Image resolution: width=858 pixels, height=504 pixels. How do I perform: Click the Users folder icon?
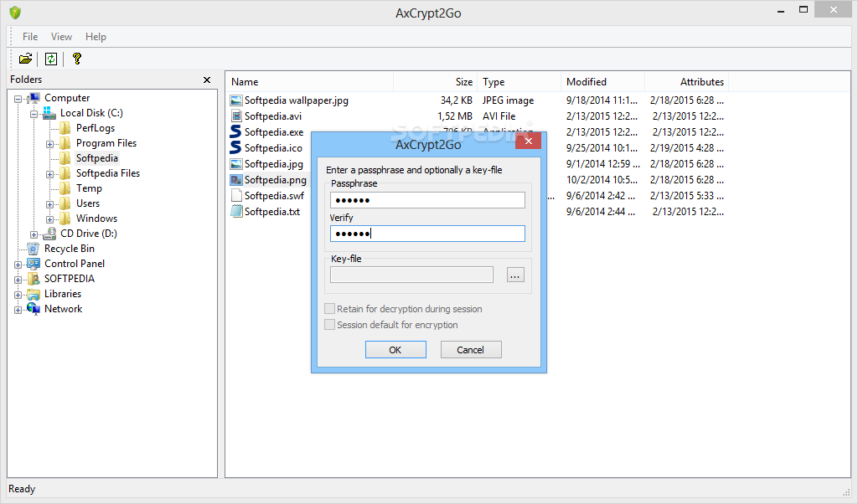pos(65,203)
